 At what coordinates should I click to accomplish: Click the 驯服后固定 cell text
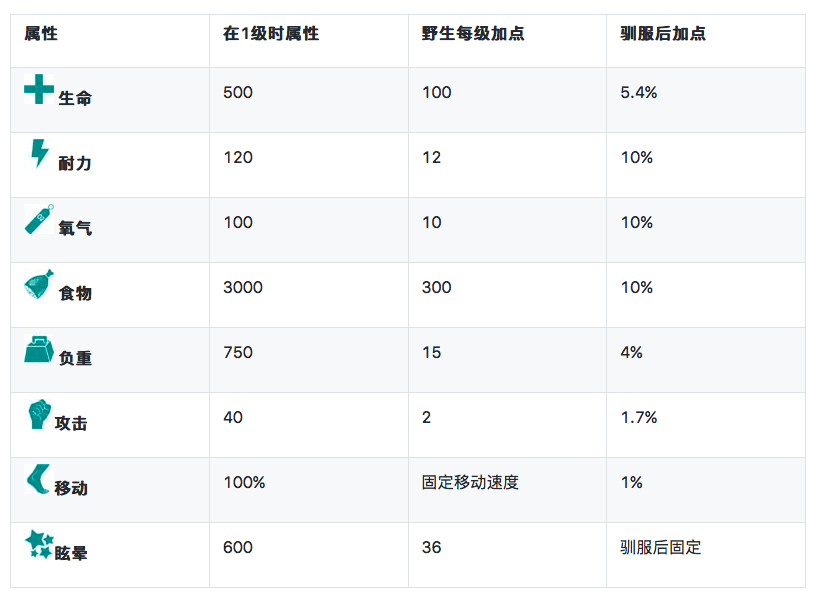click(x=661, y=548)
